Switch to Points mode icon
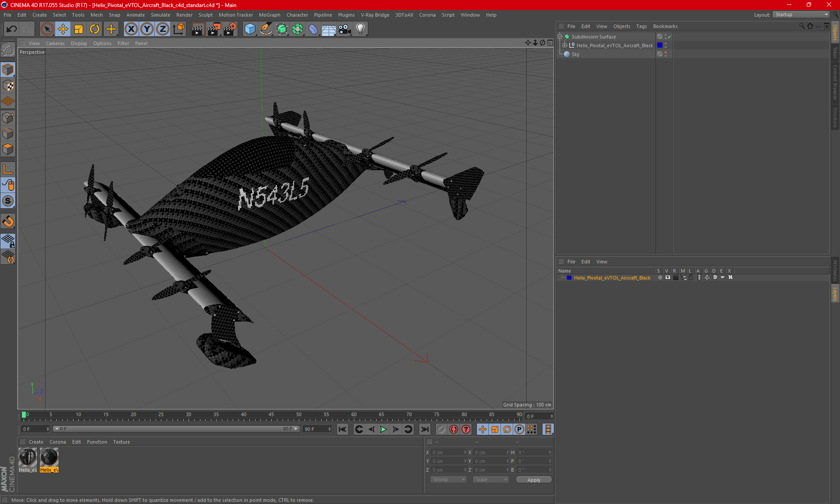Image resolution: width=840 pixels, height=504 pixels. 8,118
